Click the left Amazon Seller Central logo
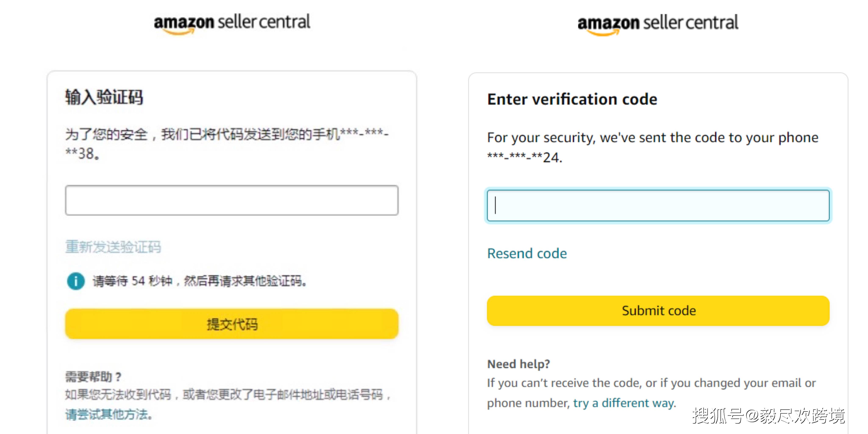868x434 pixels. pos(232,23)
